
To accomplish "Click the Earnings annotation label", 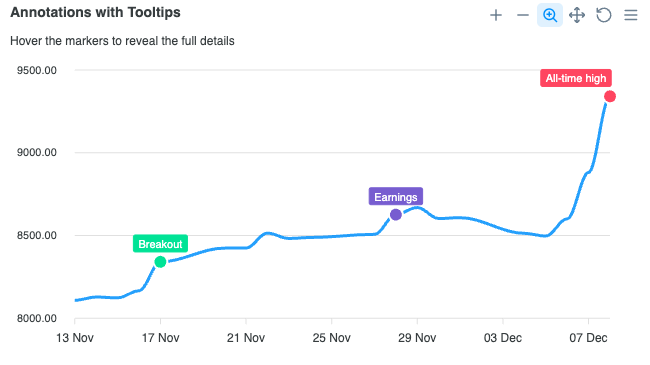I will click(396, 197).
